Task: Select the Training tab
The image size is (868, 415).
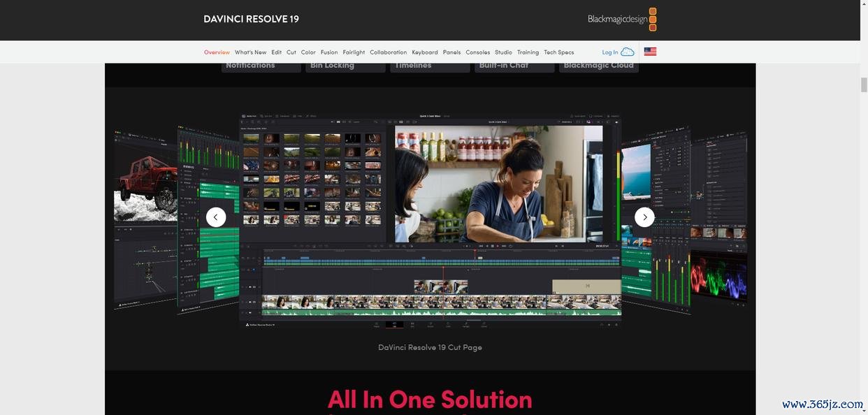Action: (528, 52)
